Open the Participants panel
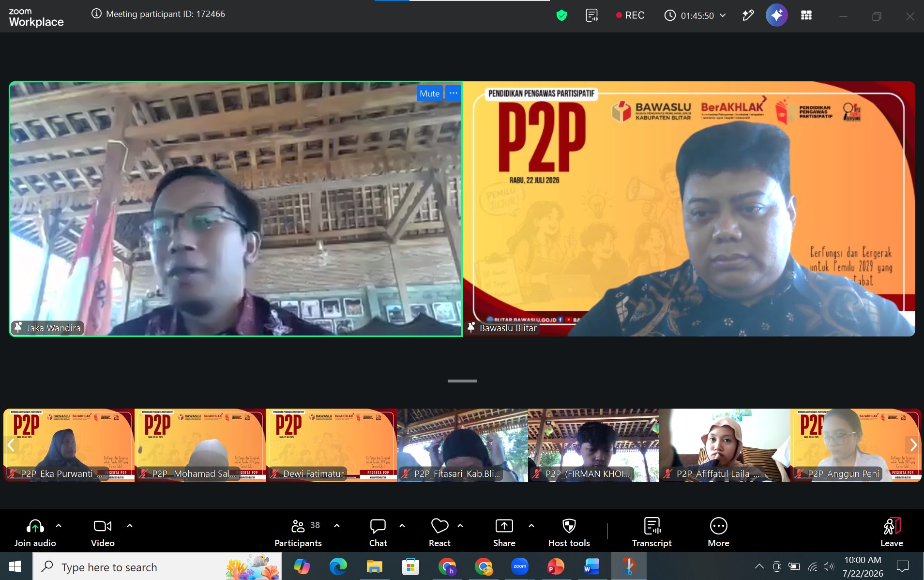This screenshot has width=924, height=580. point(298,533)
